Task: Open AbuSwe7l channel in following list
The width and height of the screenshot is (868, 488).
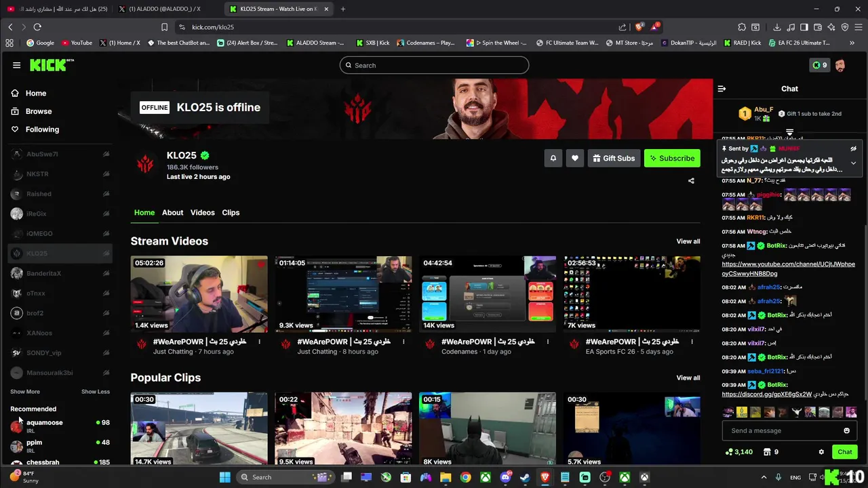Action: [60, 155]
